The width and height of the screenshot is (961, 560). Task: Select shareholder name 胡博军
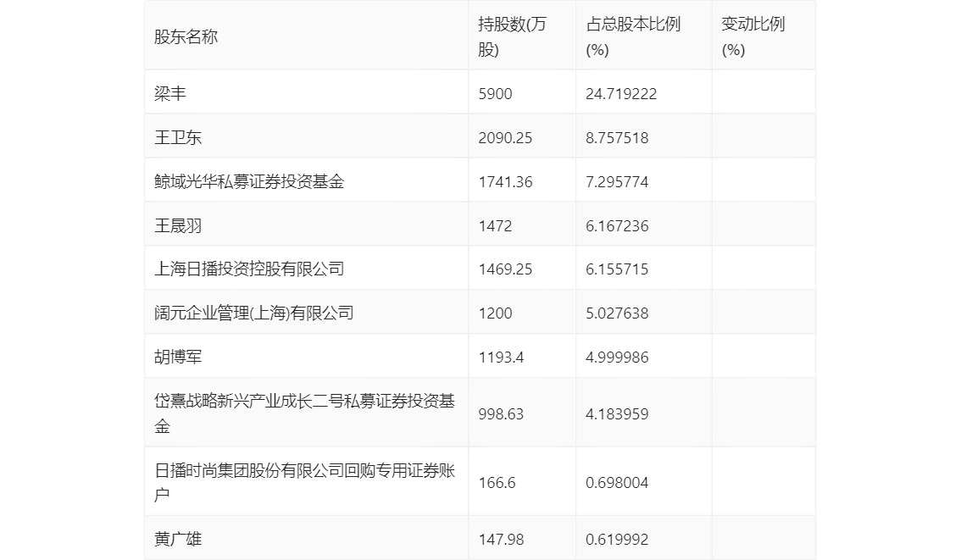click(178, 357)
